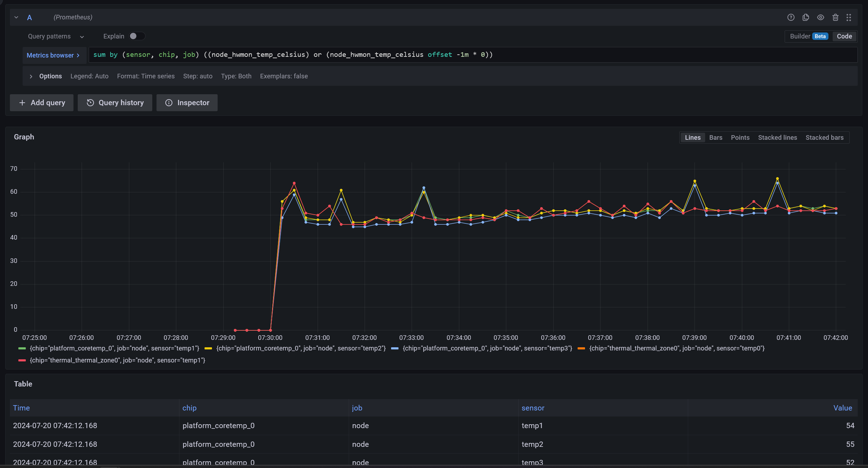Click the Inspector info icon
Image resolution: width=868 pixels, height=468 pixels.
coord(169,103)
